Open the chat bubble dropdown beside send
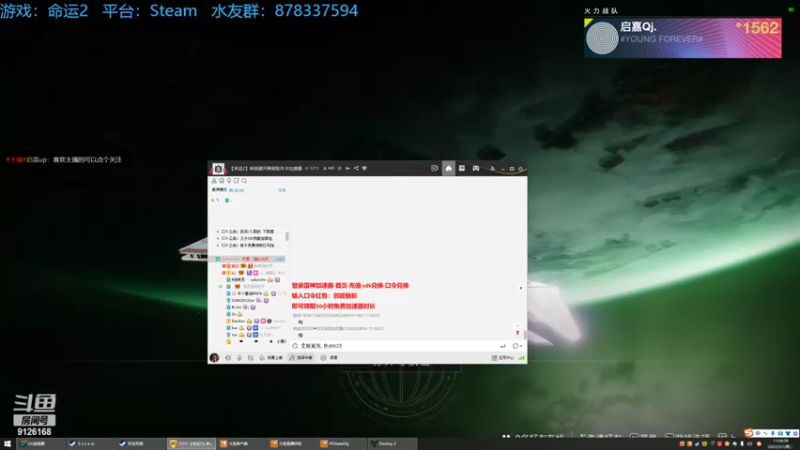 (x=517, y=346)
